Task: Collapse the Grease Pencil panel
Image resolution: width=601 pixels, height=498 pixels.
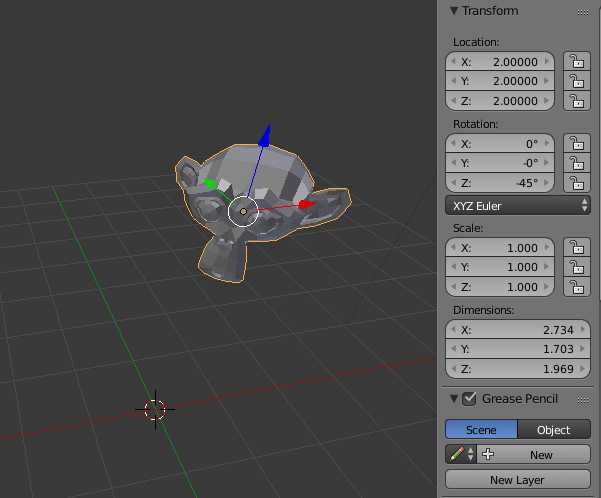Action: [x=454, y=399]
